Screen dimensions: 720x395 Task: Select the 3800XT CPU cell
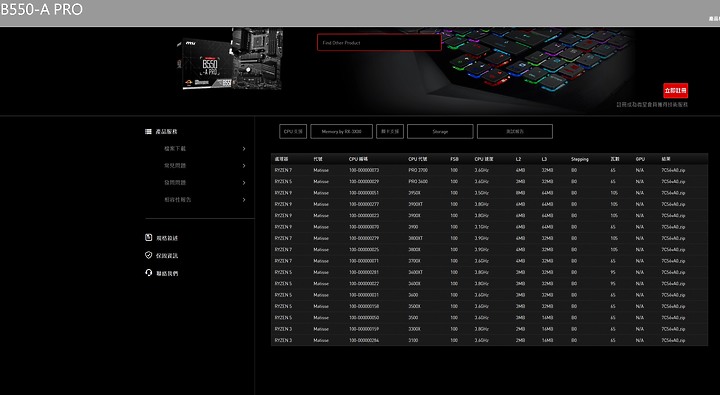416,238
